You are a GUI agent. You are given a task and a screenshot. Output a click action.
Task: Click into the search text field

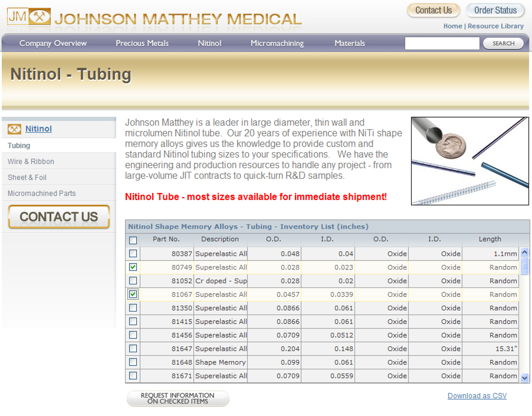pos(442,43)
